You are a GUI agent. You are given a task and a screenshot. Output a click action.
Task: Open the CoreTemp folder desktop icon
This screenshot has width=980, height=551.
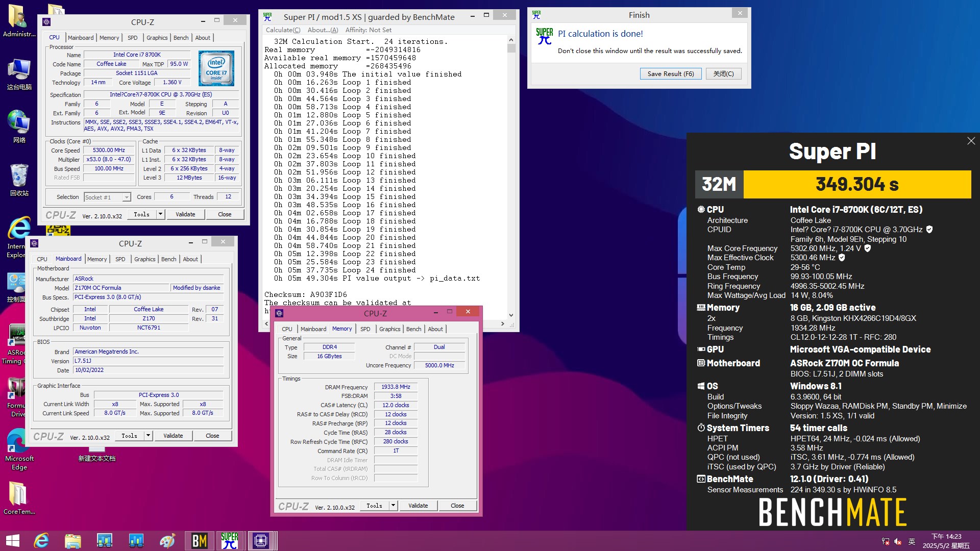click(x=19, y=497)
